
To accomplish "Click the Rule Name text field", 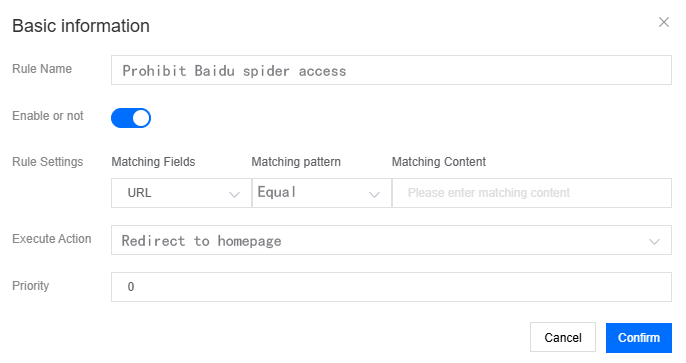I will (x=391, y=70).
